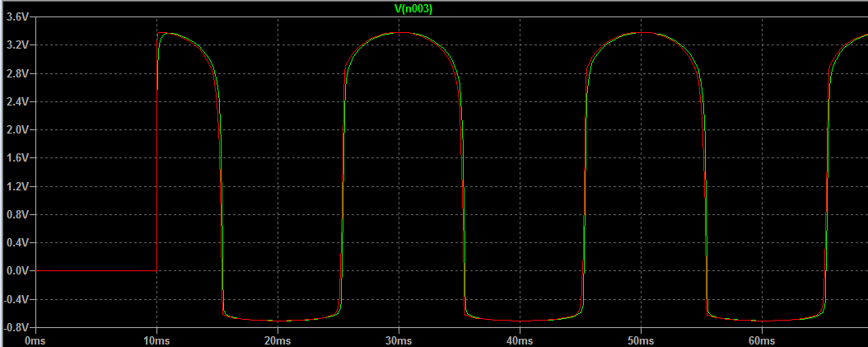Click the flat red trace before 10ms
The width and height of the screenshot is (868, 347).
pos(95,270)
